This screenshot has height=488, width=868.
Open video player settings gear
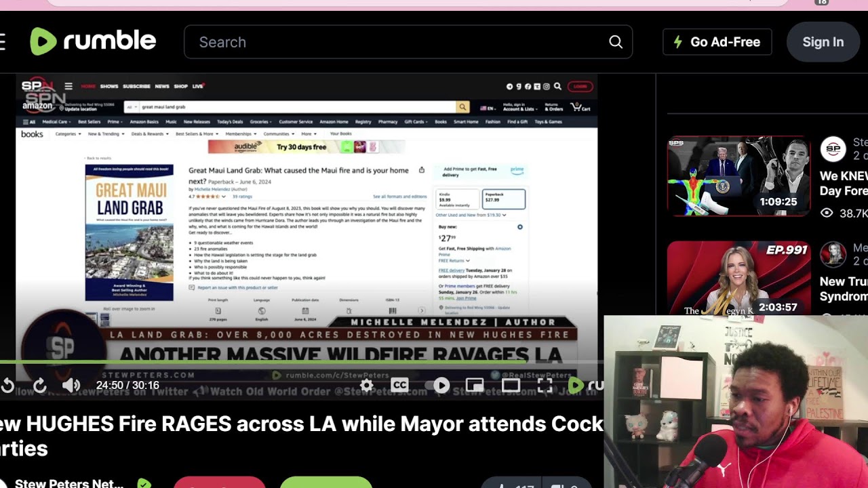click(x=367, y=386)
